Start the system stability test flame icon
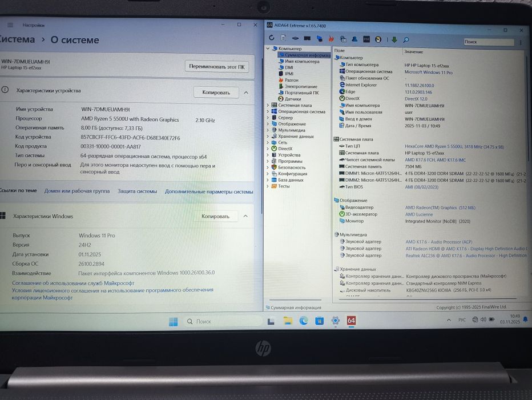Screen dimensions: 532x400 (x=331, y=39)
